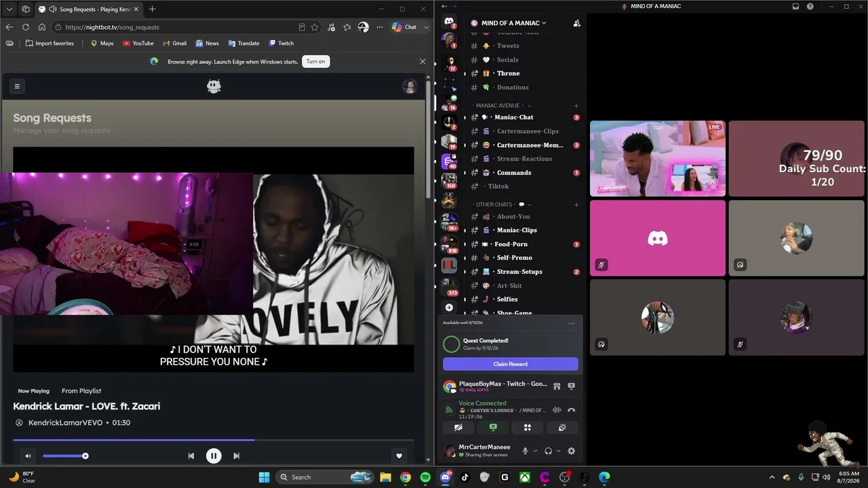868x488 pixels.
Task: Add a server in Discord sidebar
Action: tap(449, 308)
